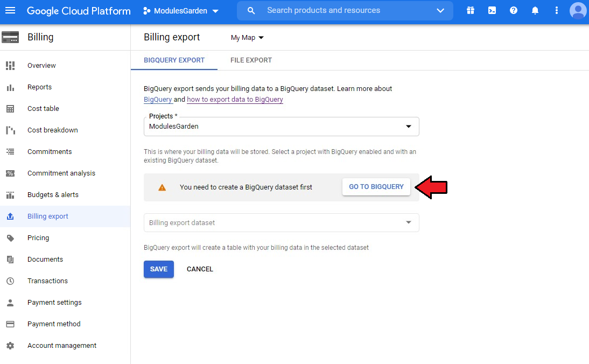Open how to export data to BigQuery link
This screenshot has width=589, height=364.
[x=235, y=99]
